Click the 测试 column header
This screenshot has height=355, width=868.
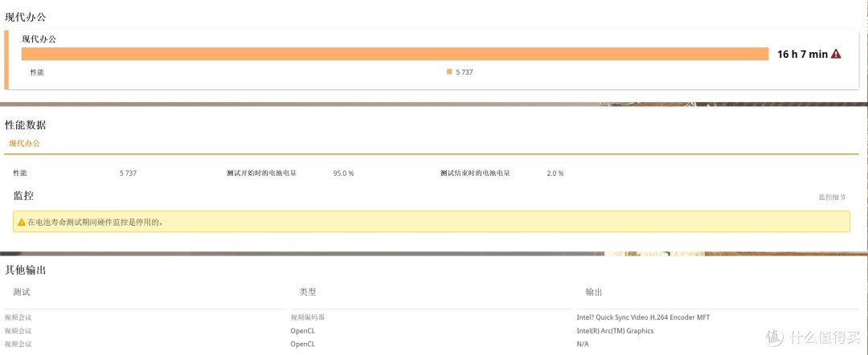[22, 292]
